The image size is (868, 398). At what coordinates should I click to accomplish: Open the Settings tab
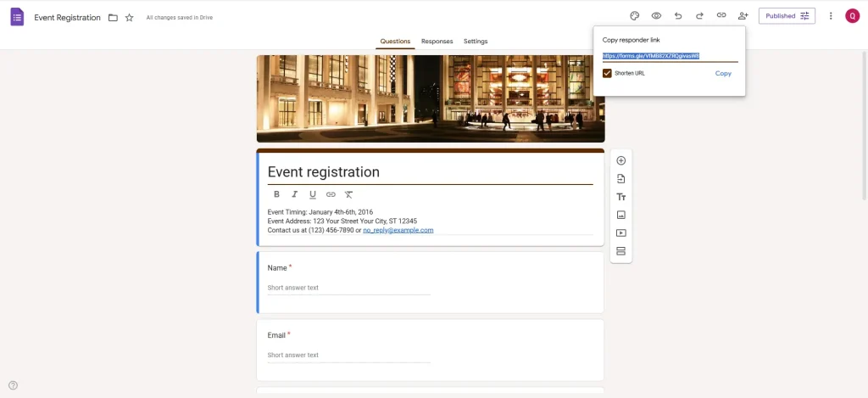(x=476, y=42)
